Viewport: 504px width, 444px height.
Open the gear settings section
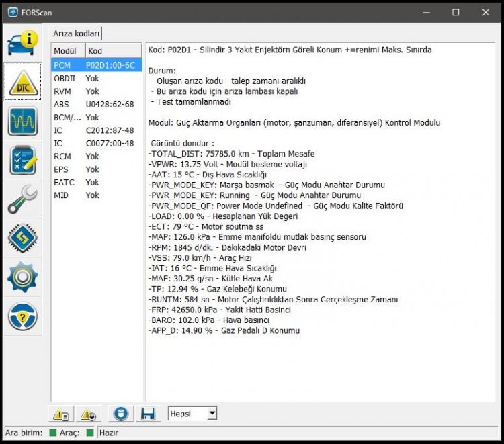pyautogui.click(x=22, y=277)
